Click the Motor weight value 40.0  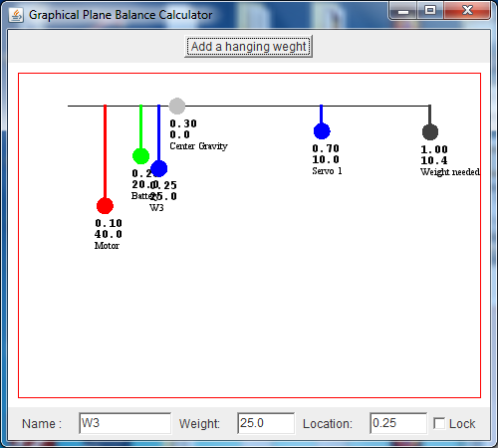[x=109, y=234]
